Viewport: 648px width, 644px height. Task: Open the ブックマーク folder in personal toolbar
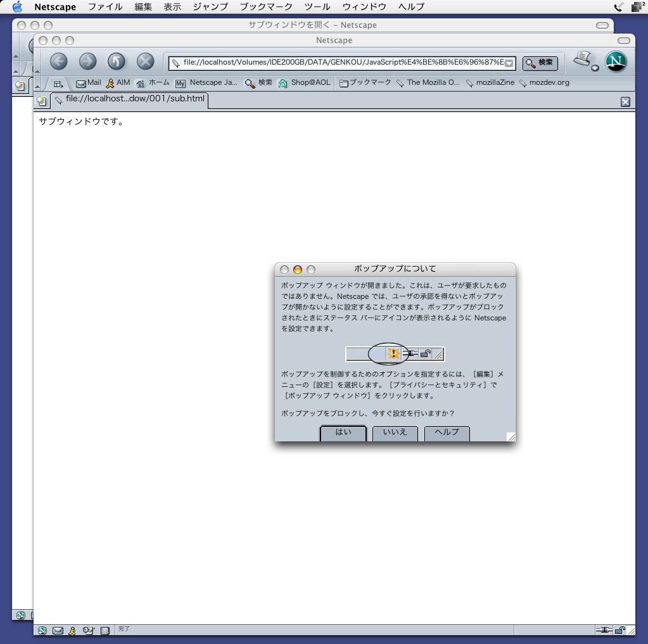point(365,83)
